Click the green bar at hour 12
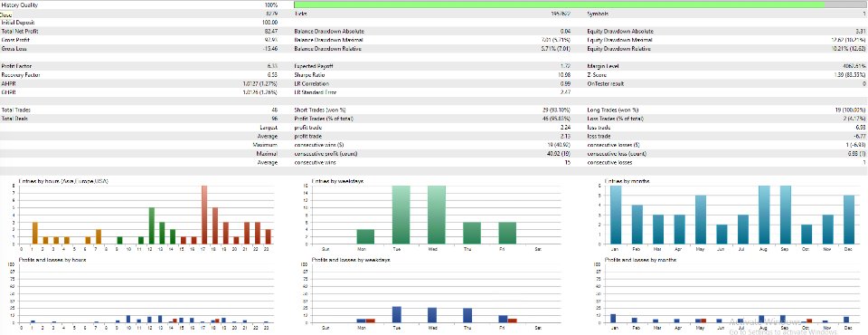Image resolution: width=868 pixels, height=335 pixels. [151, 225]
